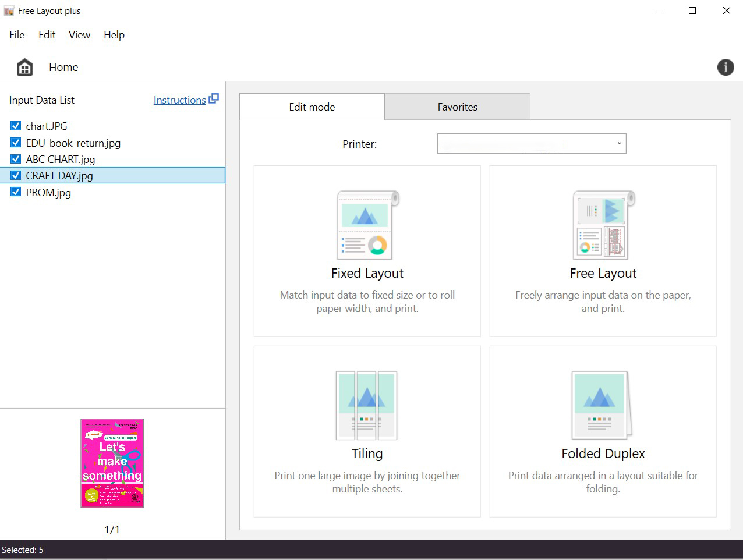Viewport: 743px width, 560px height.
Task: Open the File menu
Action: (x=17, y=35)
